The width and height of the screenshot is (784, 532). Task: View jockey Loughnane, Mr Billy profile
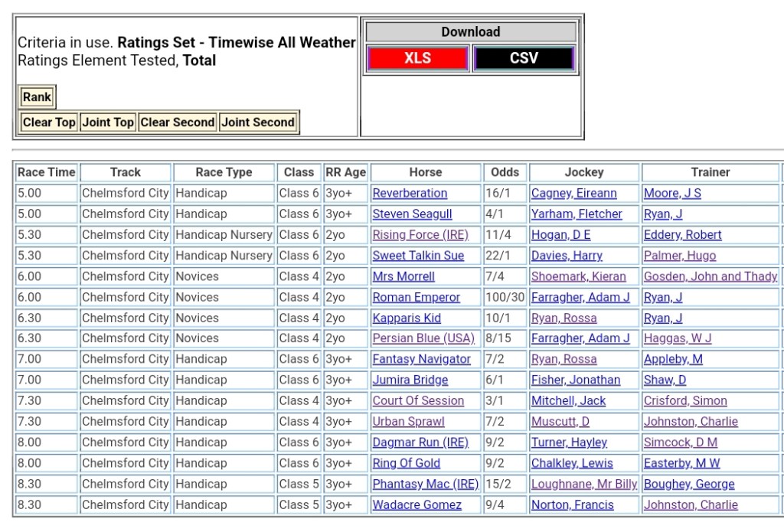coord(583,484)
